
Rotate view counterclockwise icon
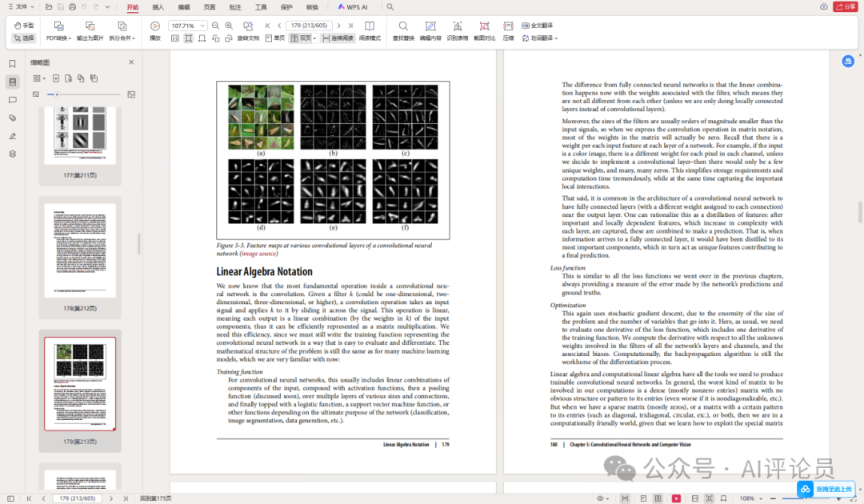tap(215, 38)
